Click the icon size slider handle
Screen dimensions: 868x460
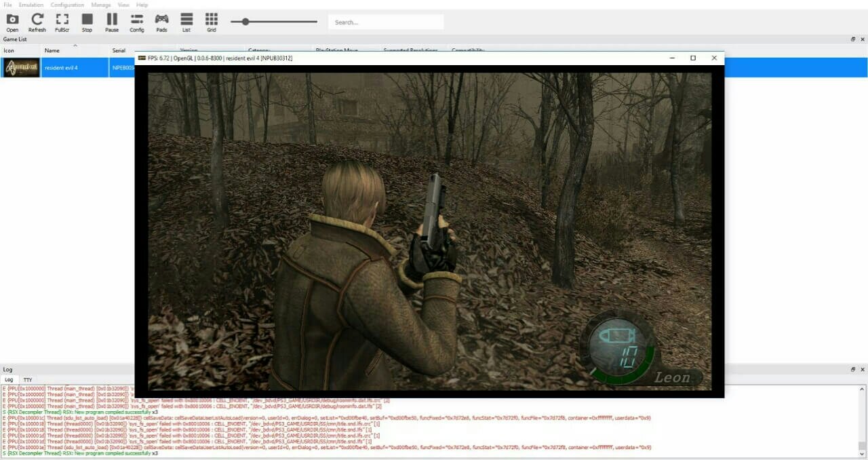(x=245, y=22)
